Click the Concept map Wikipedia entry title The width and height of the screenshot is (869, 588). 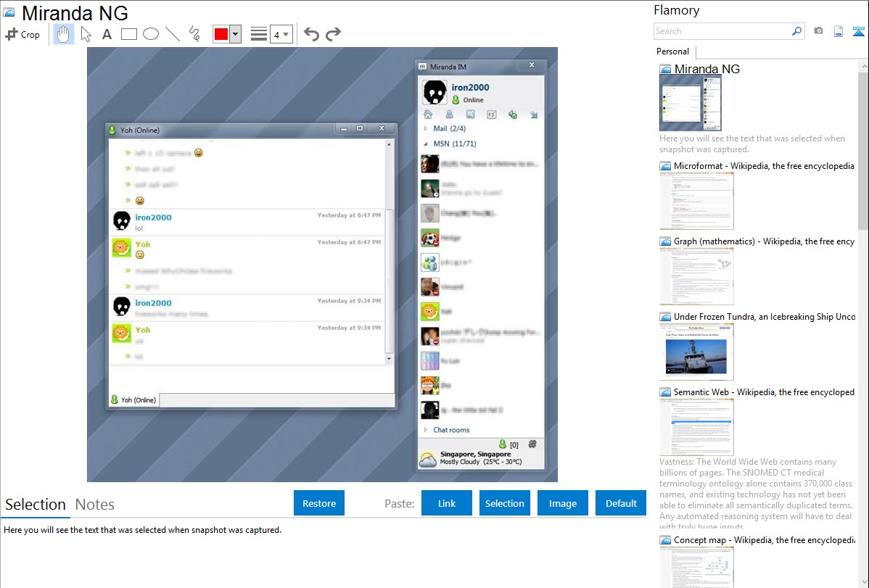coord(764,539)
